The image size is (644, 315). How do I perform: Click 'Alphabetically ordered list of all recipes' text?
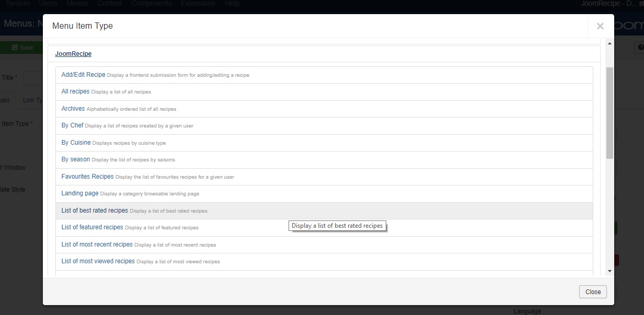[x=131, y=109]
